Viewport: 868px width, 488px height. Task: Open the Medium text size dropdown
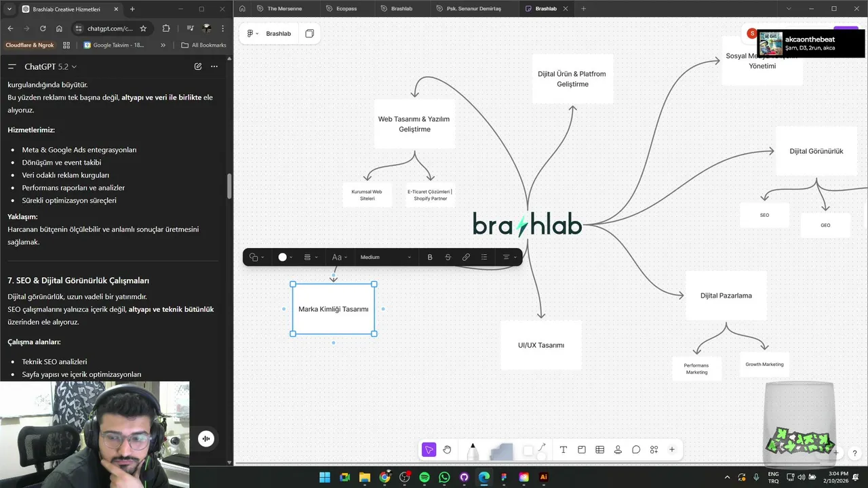click(385, 257)
